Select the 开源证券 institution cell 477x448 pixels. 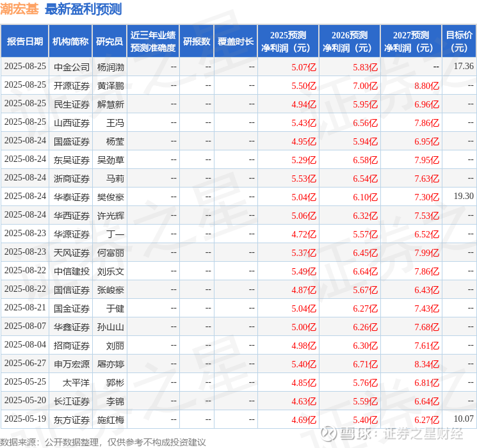(72, 86)
